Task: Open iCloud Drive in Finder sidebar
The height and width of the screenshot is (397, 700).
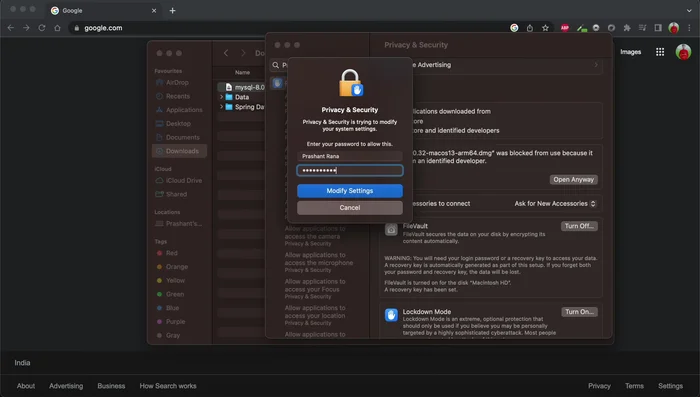Action: pos(179,180)
